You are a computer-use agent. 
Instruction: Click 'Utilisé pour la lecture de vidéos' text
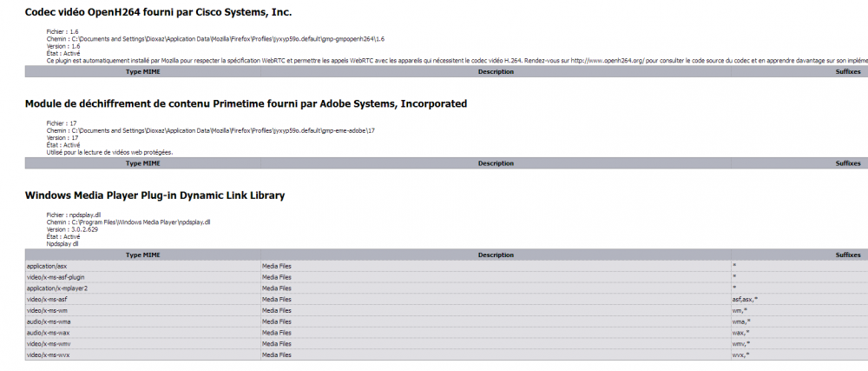109,152
